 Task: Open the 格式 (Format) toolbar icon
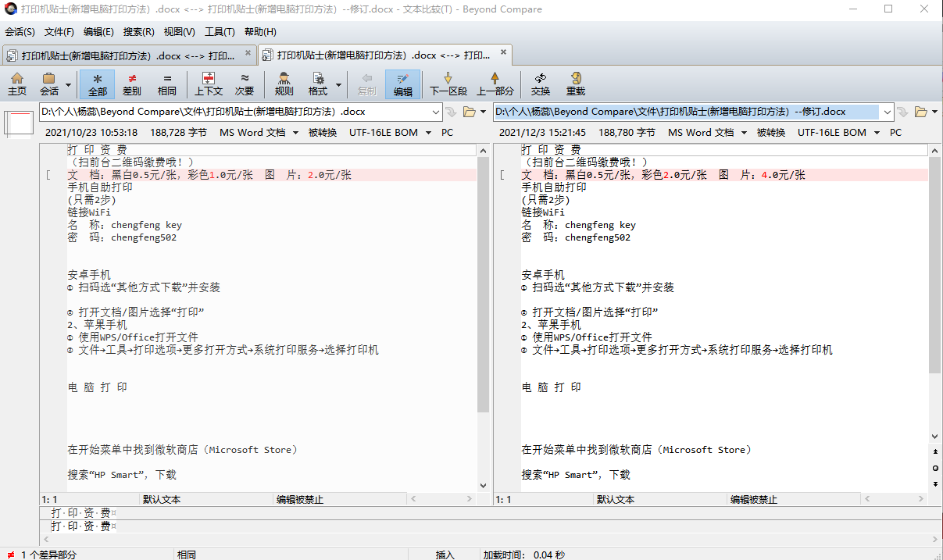coord(318,84)
